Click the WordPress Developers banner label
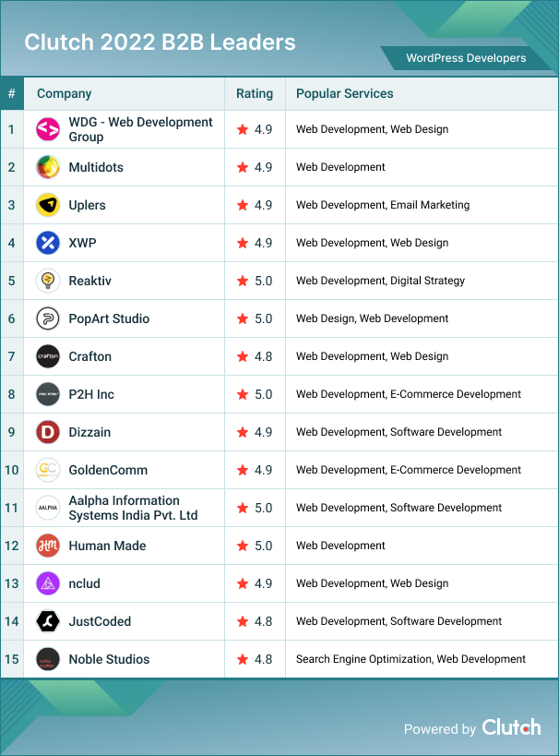This screenshot has width=559, height=756. pyautogui.click(x=466, y=58)
